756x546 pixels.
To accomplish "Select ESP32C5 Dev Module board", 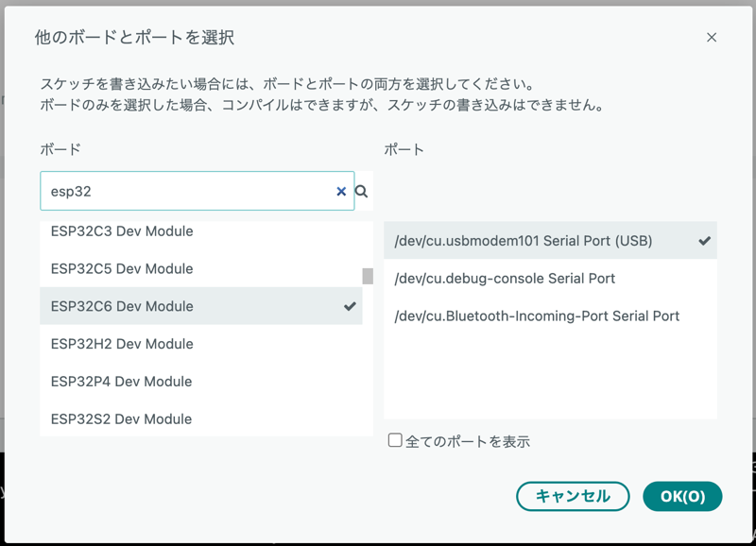I will click(x=201, y=268).
